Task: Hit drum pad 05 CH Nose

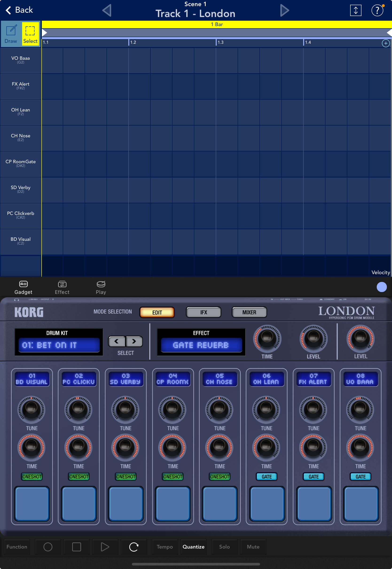Action: 220,504
